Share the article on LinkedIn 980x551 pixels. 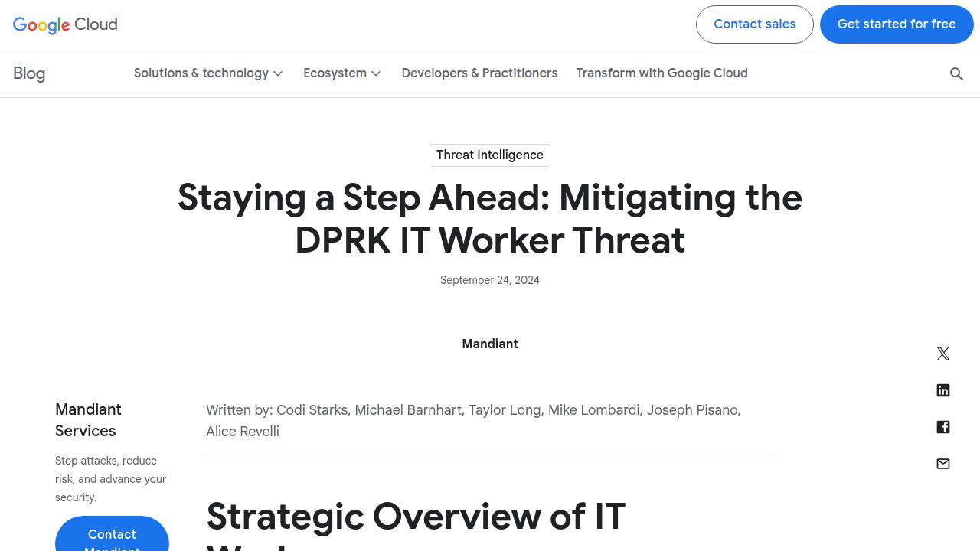point(943,390)
